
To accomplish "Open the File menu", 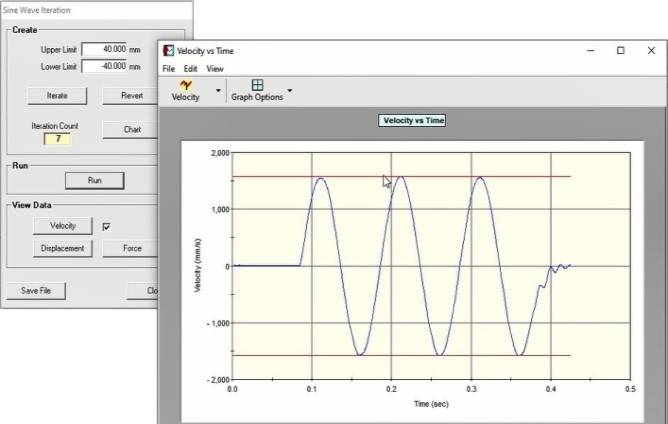I will (x=169, y=69).
